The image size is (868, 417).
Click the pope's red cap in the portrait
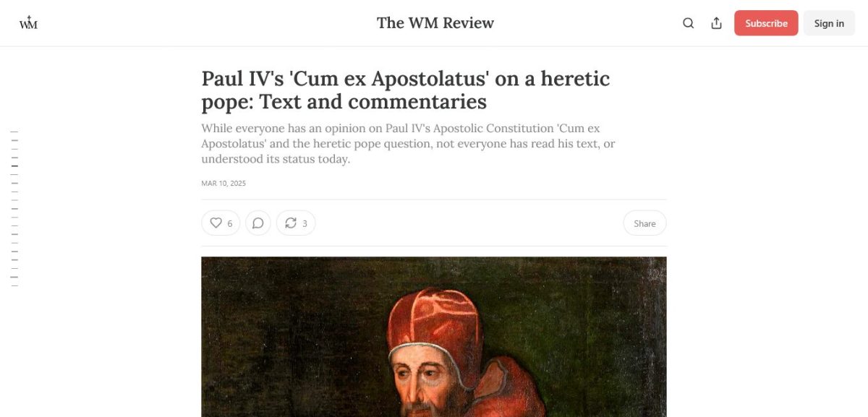tap(433, 318)
